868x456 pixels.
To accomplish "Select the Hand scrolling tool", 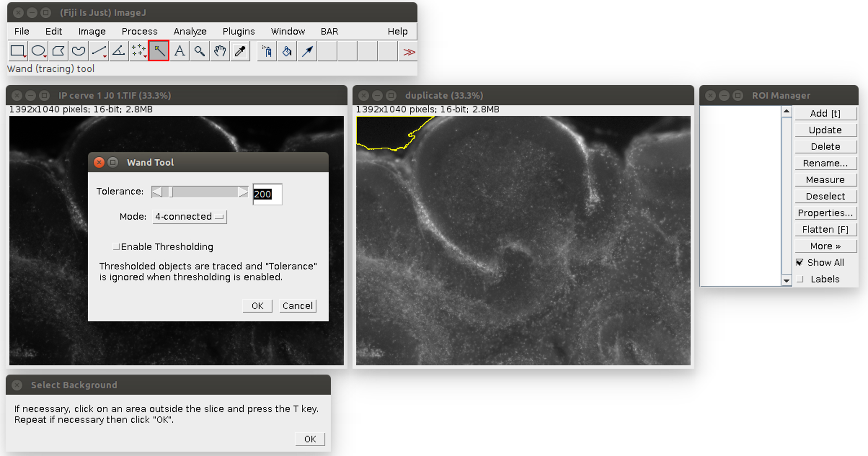I will 220,52.
